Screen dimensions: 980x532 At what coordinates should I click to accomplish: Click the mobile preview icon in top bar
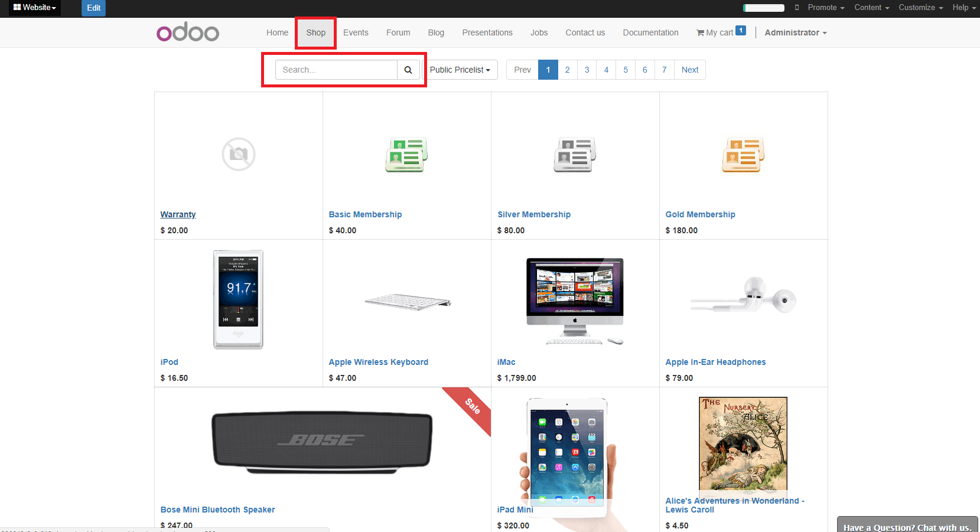click(x=796, y=8)
